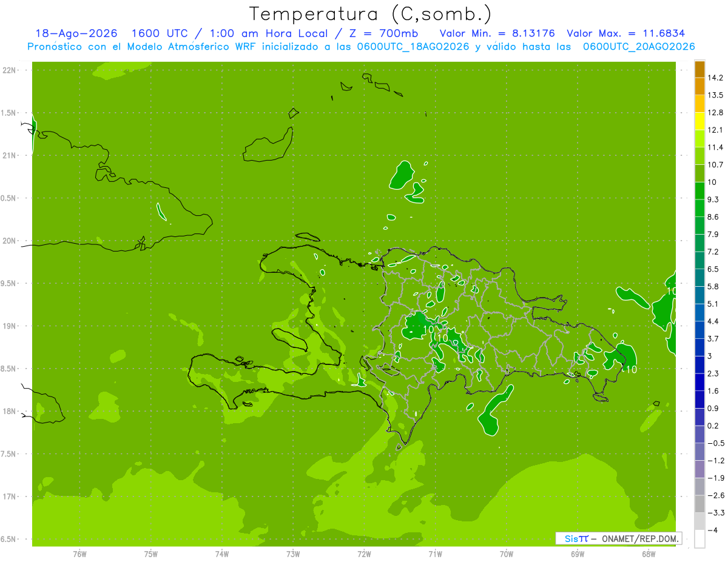Pick the blue swatch between 3.7 and 4.4
728x562 pixels.
point(699,330)
